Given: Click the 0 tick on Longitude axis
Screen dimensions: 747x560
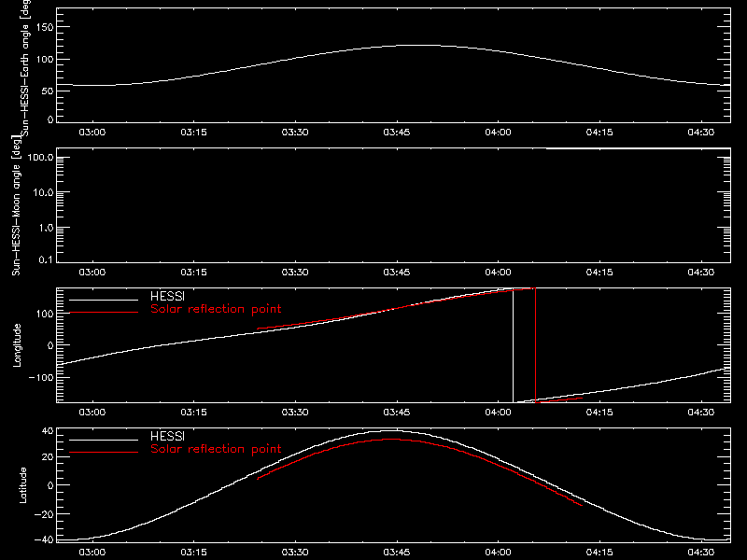Looking at the screenshot, I should pos(50,345).
